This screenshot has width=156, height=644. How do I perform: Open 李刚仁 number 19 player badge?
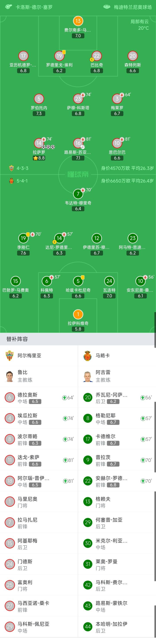[x=23, y=238]
